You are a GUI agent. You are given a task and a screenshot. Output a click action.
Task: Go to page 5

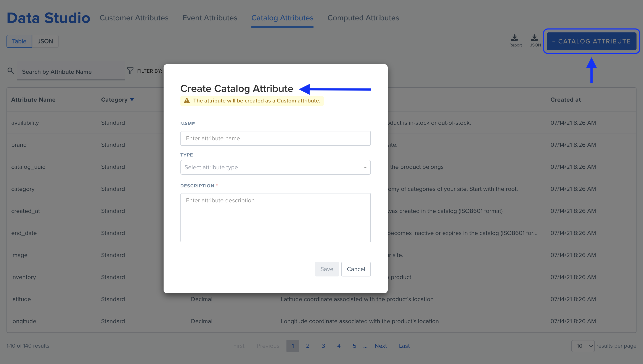(x=354, y=346)
